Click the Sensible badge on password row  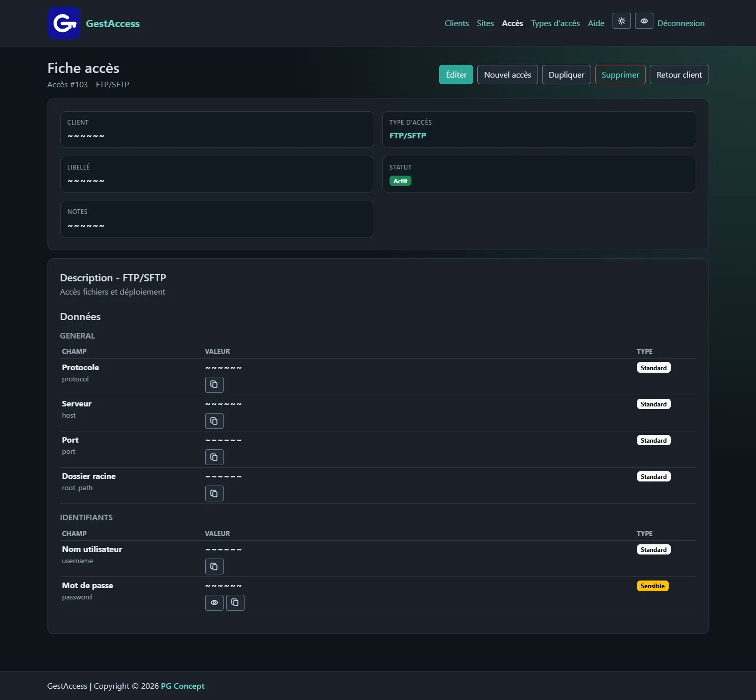(x=653, y=586)
